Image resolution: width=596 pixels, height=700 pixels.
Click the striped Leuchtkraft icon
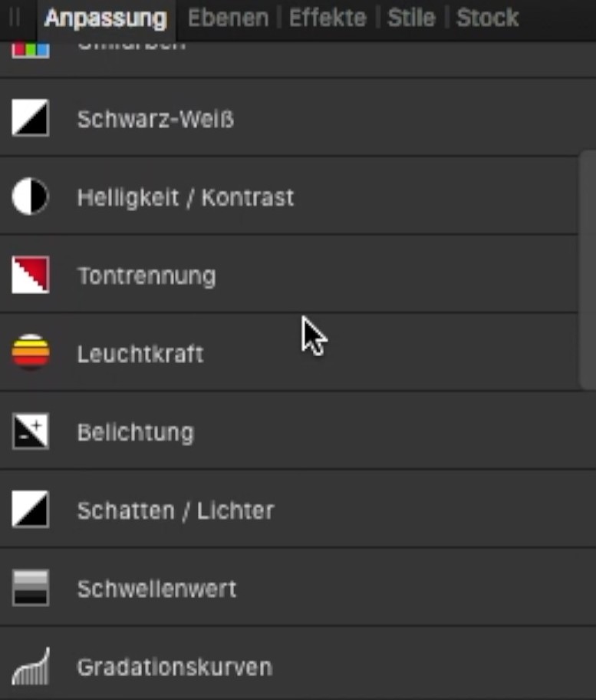click(x=31, y=353)
